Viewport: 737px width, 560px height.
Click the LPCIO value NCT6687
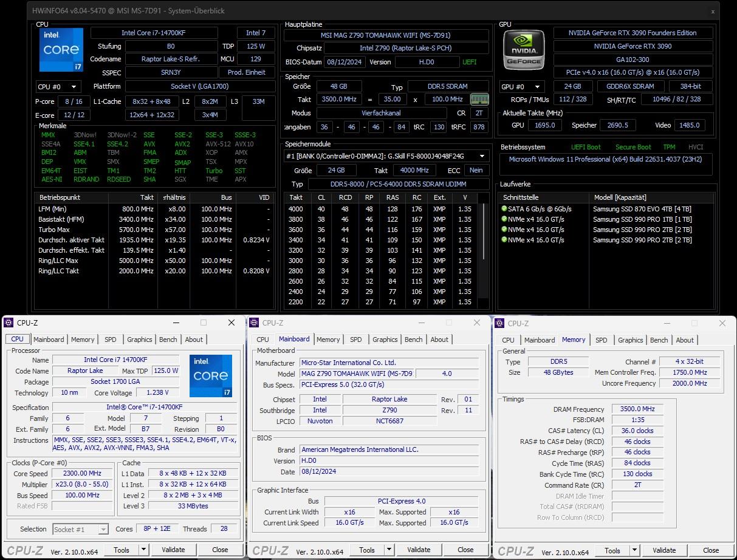tap(389, 421)
